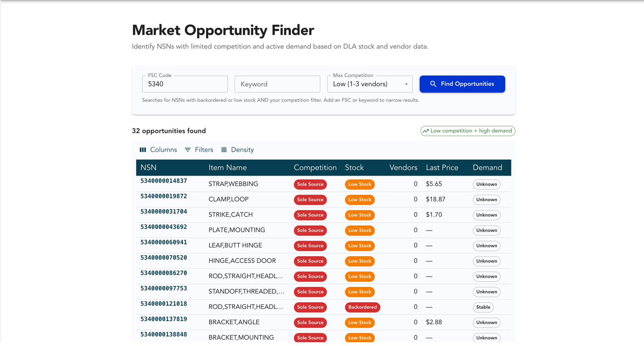Select the PLATE,MOUNTING item name
The height and width of the screenshot is (346, 644).
pyautogui.click(x=237, y=230)
